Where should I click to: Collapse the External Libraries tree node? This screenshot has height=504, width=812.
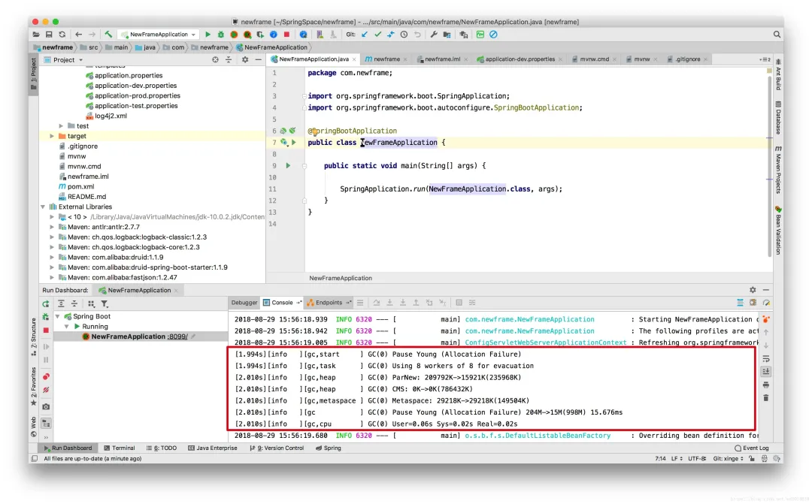[44, 206]
